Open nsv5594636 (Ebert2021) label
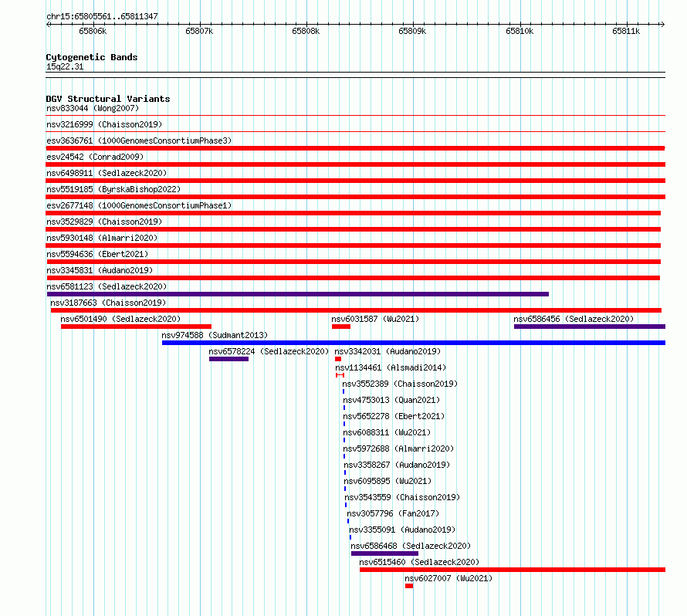The image size is (687, 616). (97, 254)
